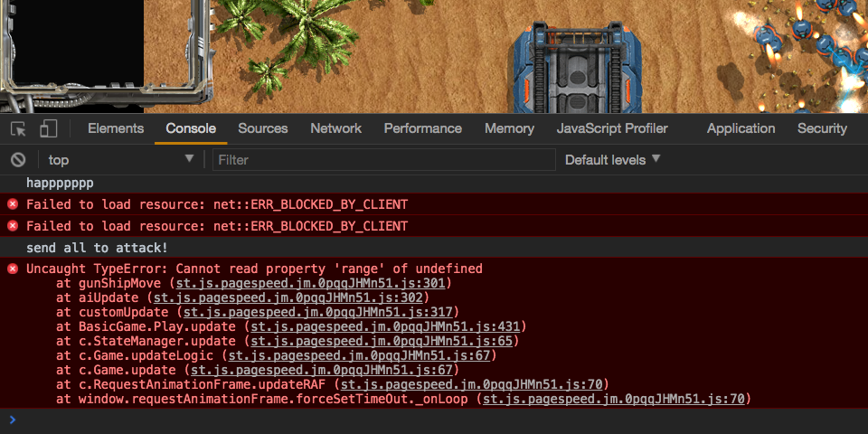The image size is (868, 434).
Task: Click the blue armored building in the game
Action: click(578, 68)
